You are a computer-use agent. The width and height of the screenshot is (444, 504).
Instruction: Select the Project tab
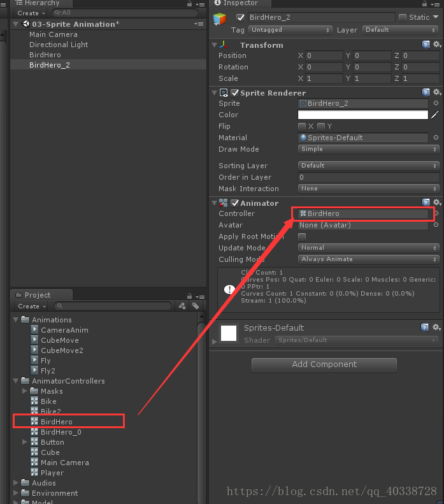click(37, 295)
